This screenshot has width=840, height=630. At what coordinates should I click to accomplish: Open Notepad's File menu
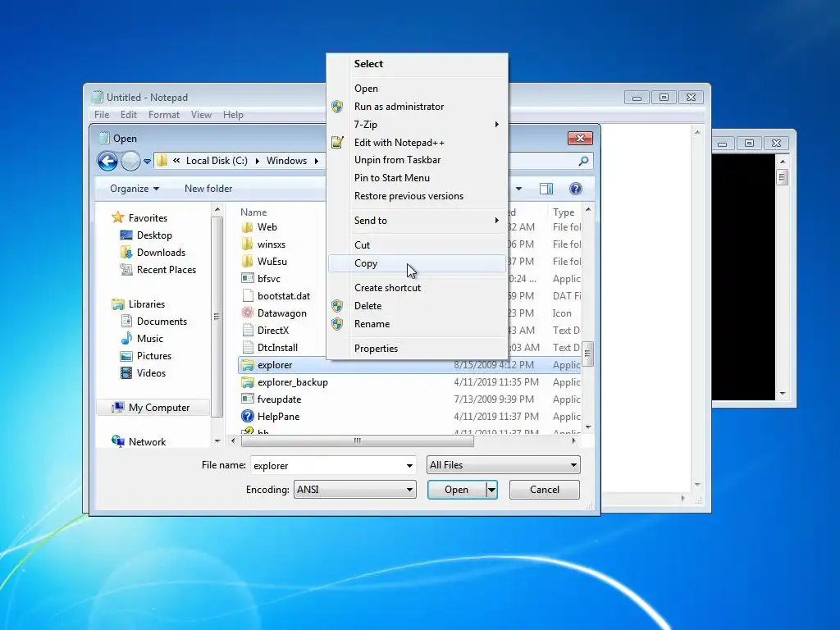[x=101, y=115]
